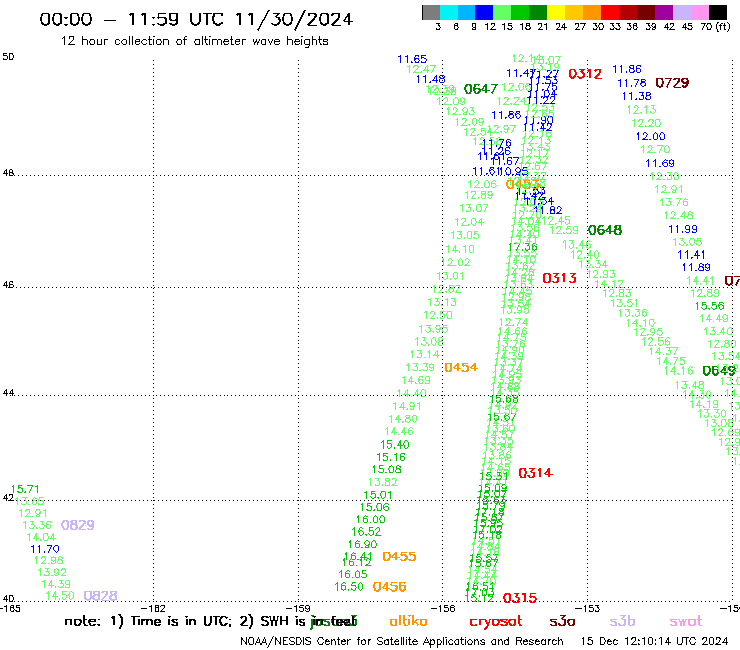Click wave height value '16.90'

click(x=362, y=544)
